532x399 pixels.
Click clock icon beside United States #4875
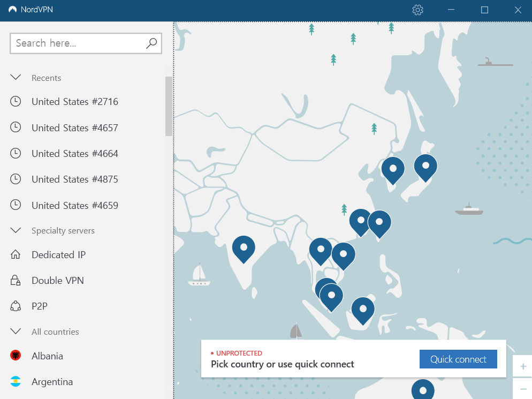[x=16, y=179]
